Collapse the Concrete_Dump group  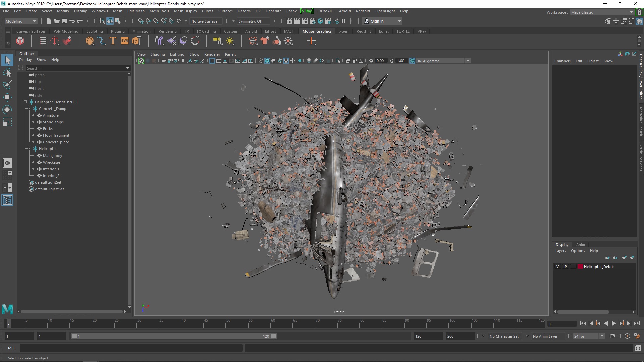pyautogui.click(x=29, y=109)
